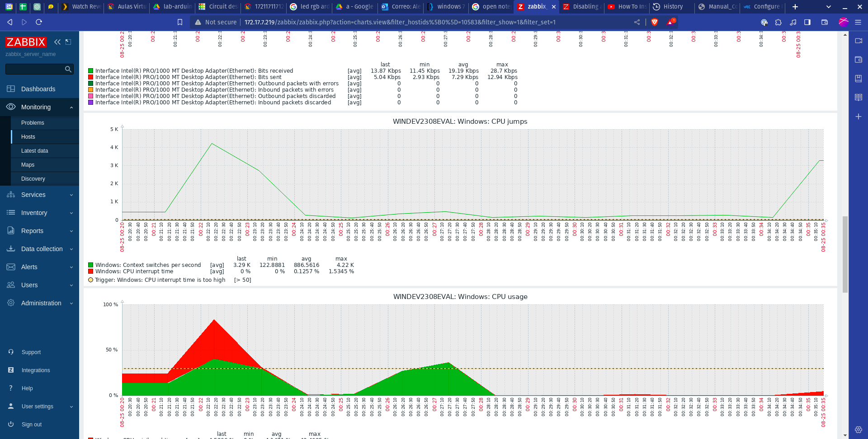Bookmark this page icon in address bar
The image size is (868, 439).
pyautogui.click(x=180, y=22)
